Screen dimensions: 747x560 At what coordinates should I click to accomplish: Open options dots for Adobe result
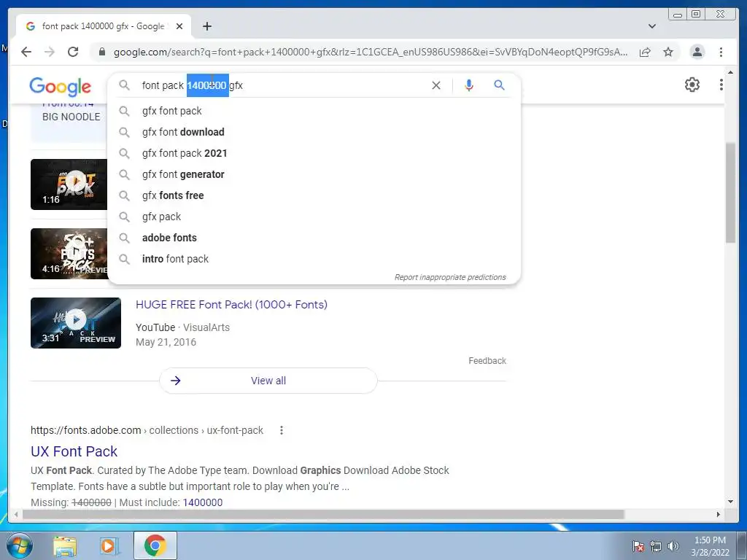[282, 430]
